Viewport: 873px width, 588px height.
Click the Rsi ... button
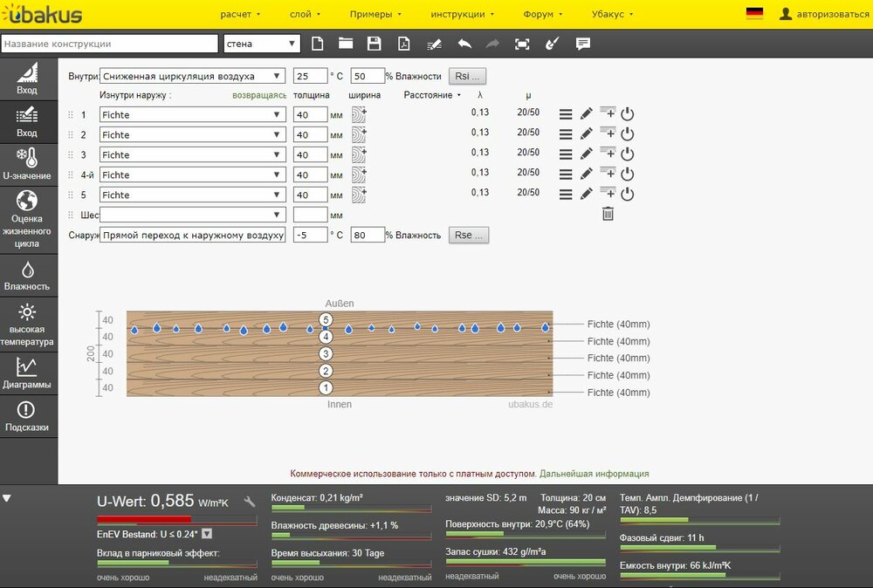467,76
